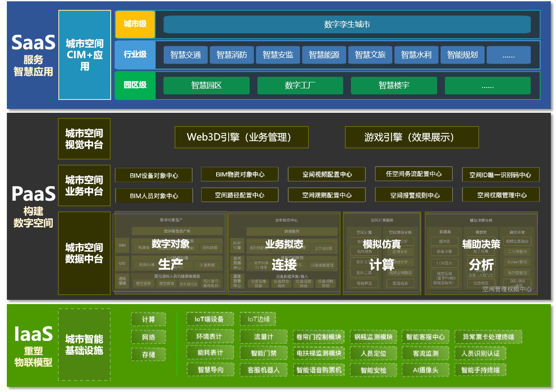Select the yellow 城市级 label
Viewport: 556px width, 392px height.
(x=135, y=24)
